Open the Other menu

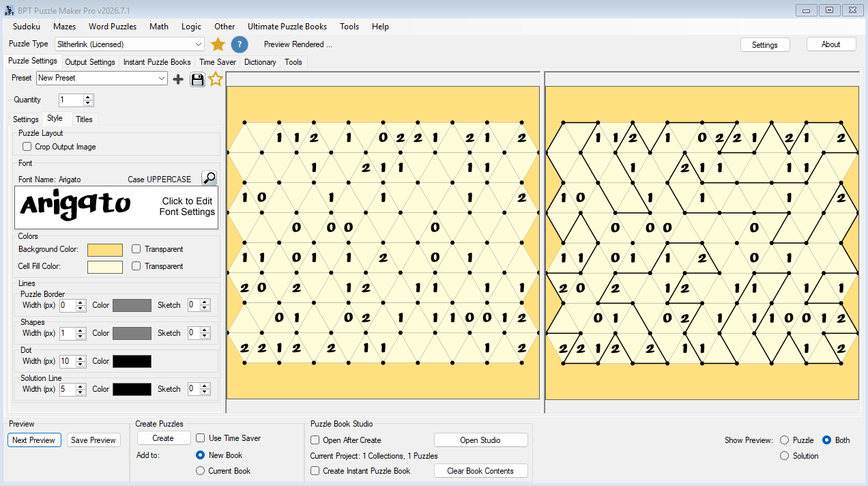coord(225,27)
